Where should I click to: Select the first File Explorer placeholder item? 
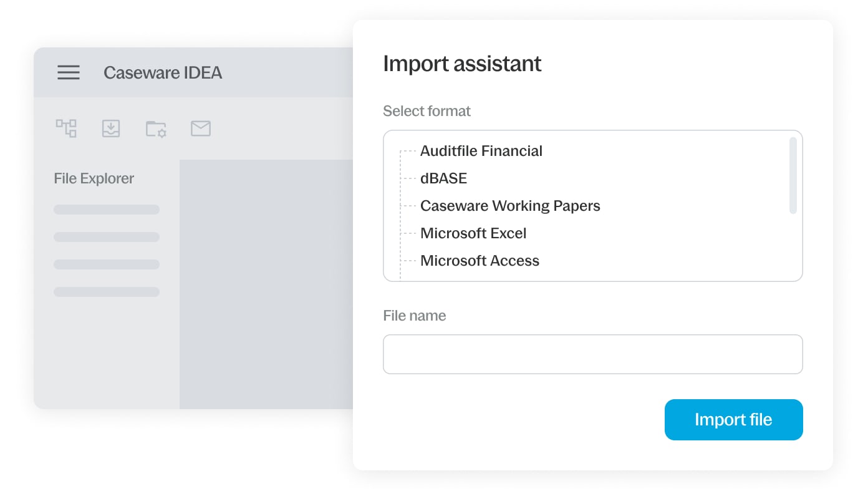tap(107, 210)
